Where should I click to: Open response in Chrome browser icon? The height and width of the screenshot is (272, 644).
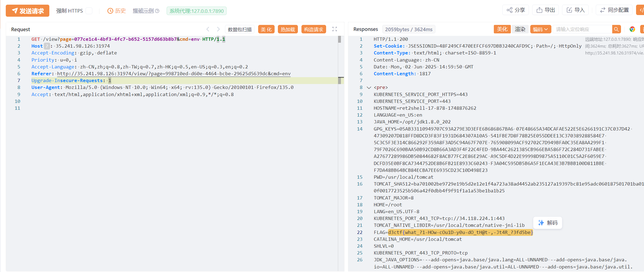click(632, 29)
